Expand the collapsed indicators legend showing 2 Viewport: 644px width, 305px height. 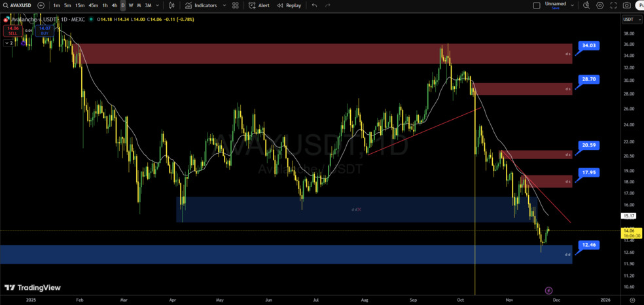tap(9, 43)
